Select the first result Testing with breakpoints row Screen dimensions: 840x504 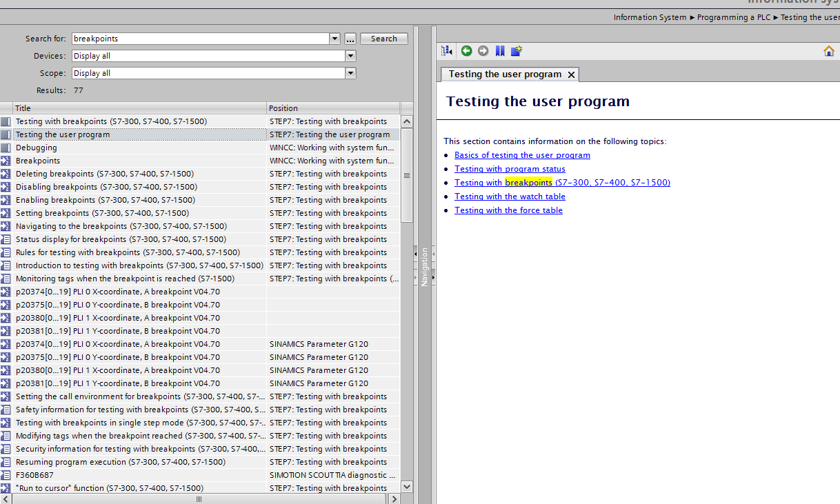pyautogui.click(x=200, y=121)
